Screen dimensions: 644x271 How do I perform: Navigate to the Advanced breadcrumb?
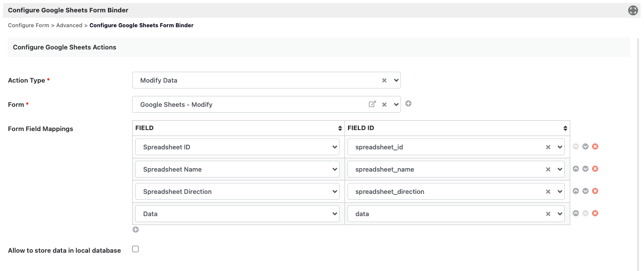[69, 25]
